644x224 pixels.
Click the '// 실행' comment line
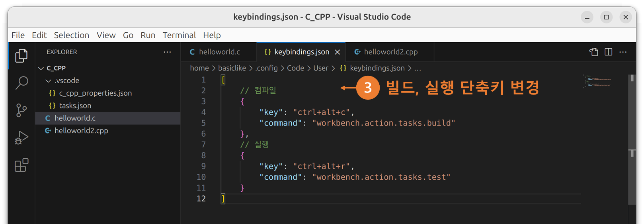click(x=254, y=144)
